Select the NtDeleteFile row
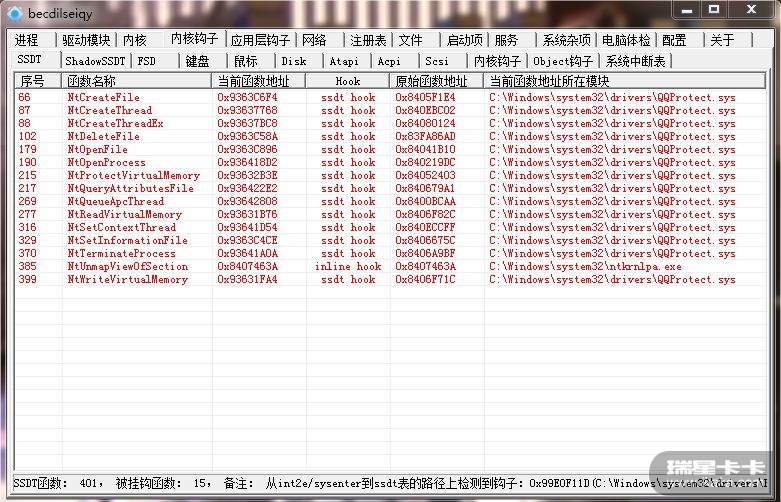Viewport: 781px width, 502px height. [x=390, y=136]
